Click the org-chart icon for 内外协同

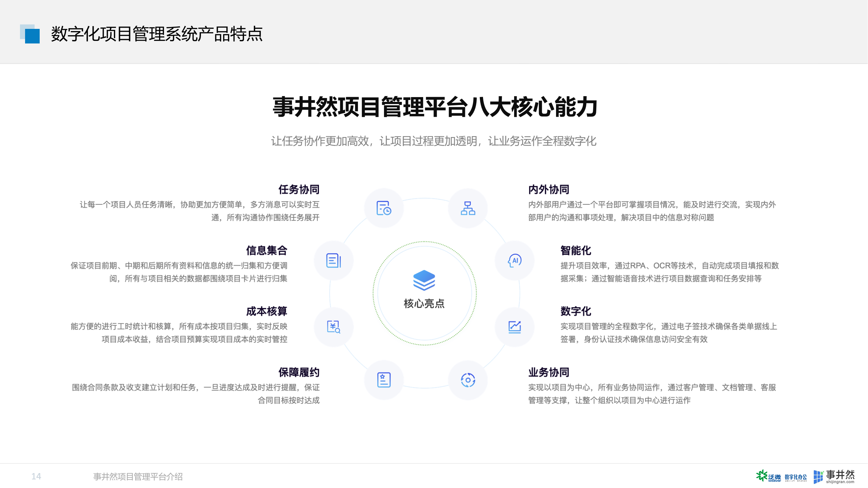(x=468, y=208)
